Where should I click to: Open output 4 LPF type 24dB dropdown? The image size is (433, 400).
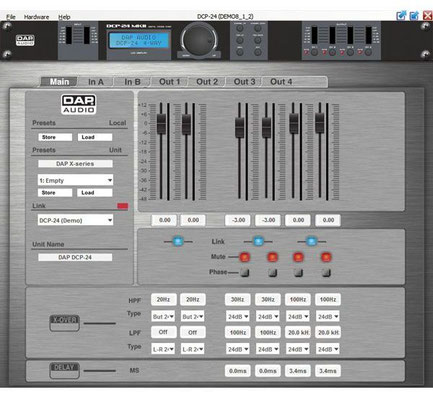328,349
